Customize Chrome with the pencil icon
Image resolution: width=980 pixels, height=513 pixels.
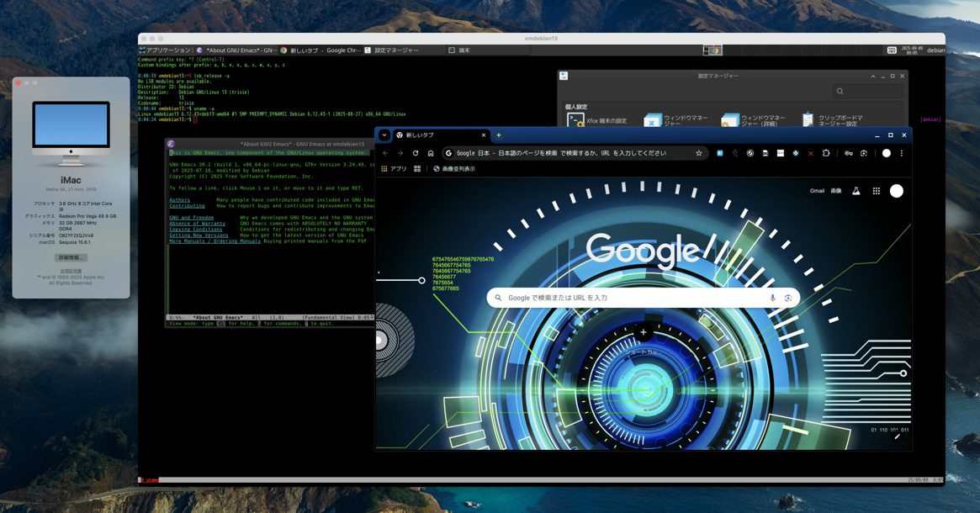[x=898, y=436]
